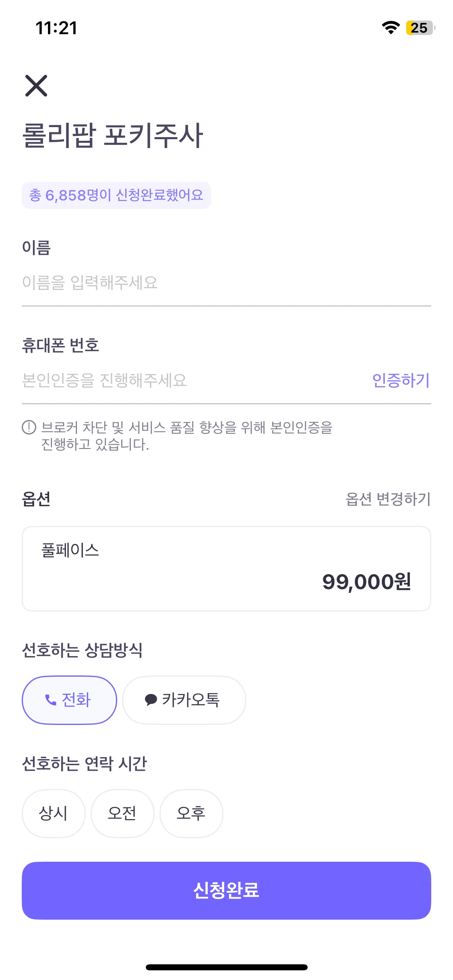Tap the home indicator bar

point(226,967)
